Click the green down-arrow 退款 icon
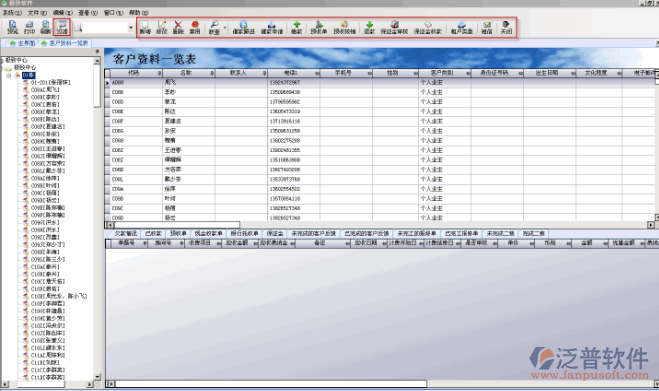This screenshot has width=659, height=391. point(369,27)
